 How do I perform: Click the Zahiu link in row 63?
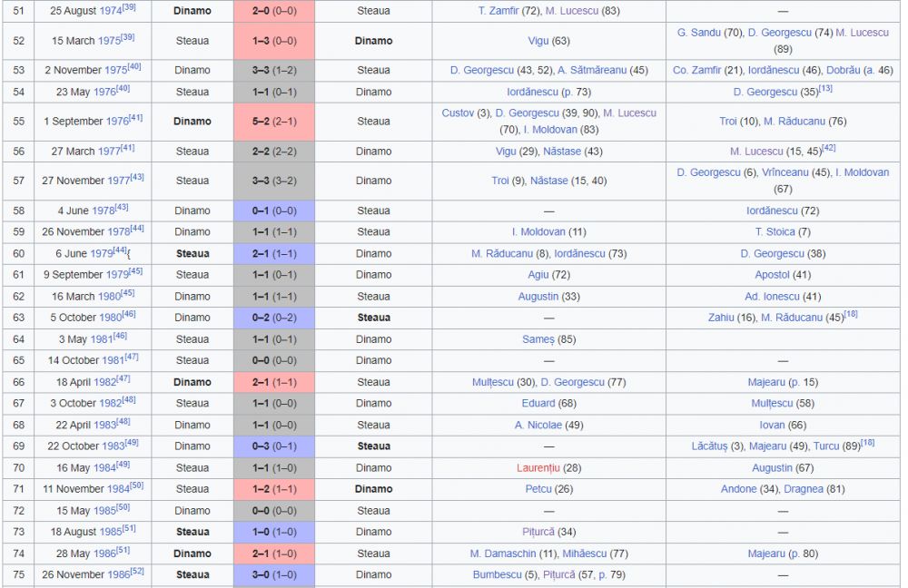click(x=721, y=318)
